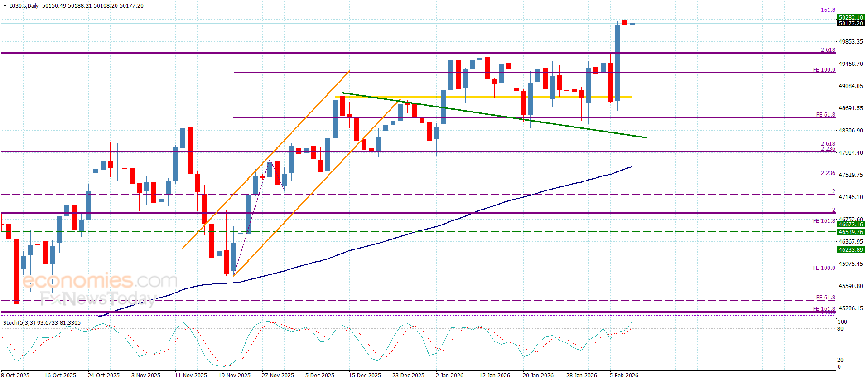Click the chart title DJ30.s,Daily

click(24, 6)
